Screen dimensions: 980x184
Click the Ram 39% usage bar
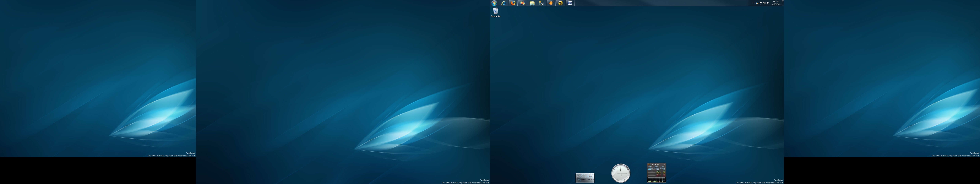tap(652, 170)
